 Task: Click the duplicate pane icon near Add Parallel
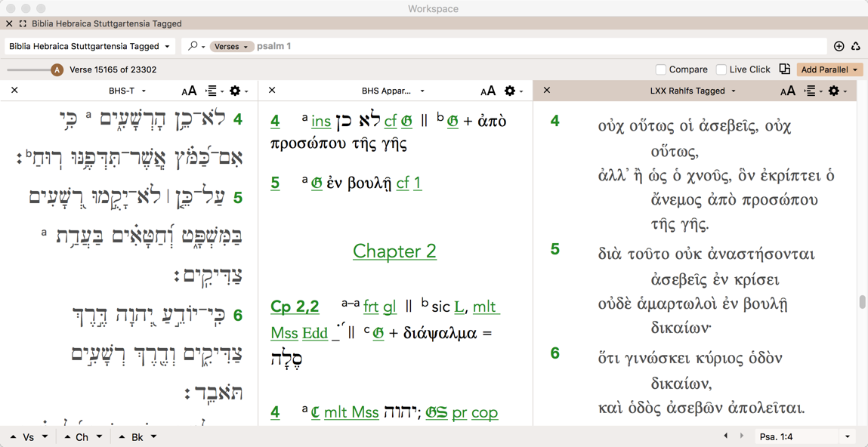(784, 69)
